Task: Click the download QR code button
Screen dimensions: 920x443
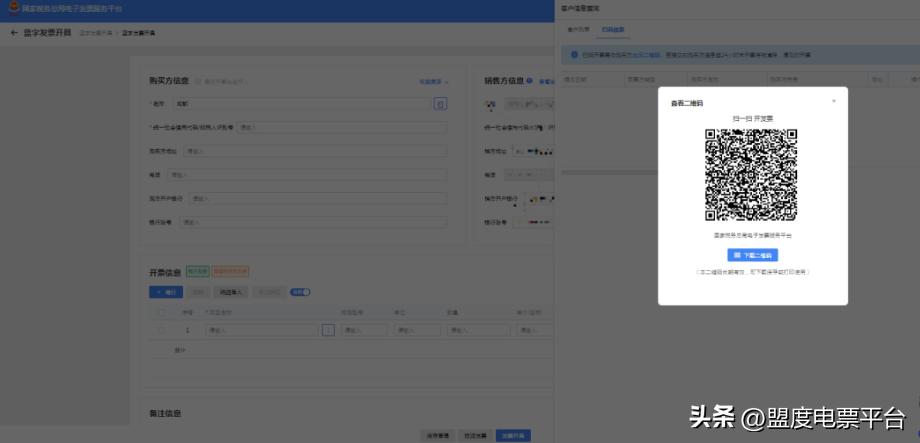Action: (x=752, y=255)
